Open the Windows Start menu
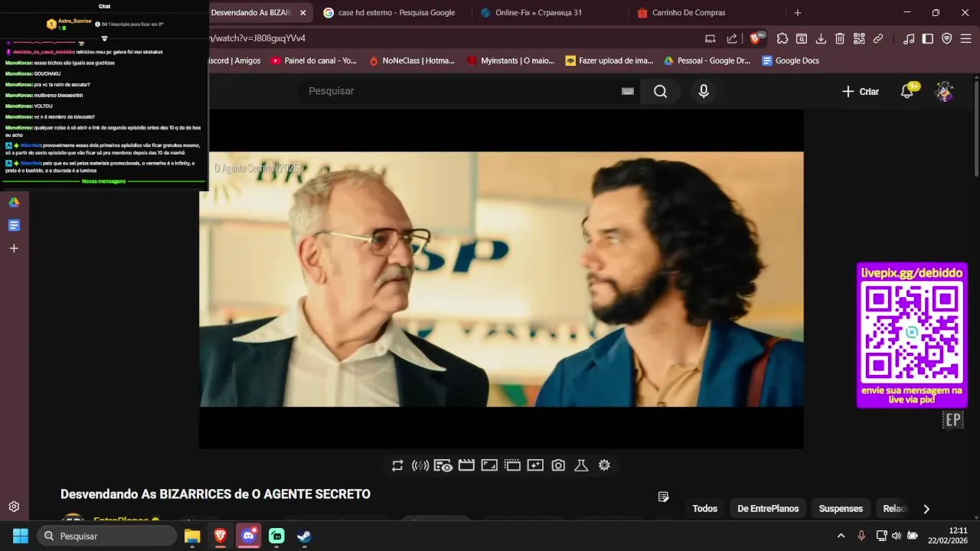This screenshot has width=980, height=551. [21, 536]
